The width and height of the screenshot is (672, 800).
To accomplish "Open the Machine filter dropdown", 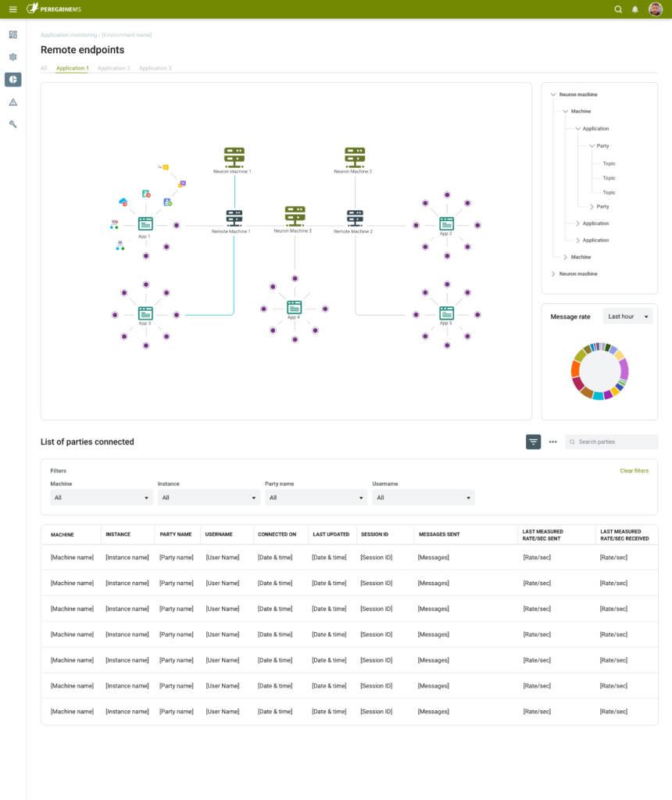I will point(102,497).
